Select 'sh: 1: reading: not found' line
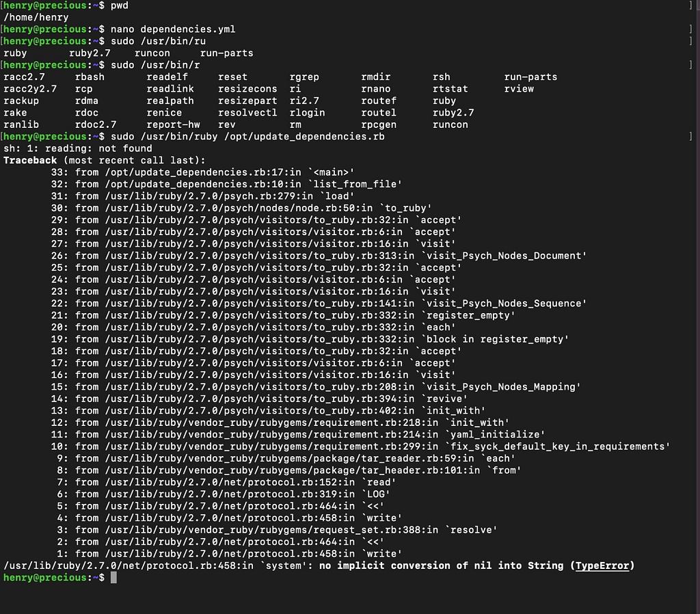The height and width of the screenshot is (614, 700). [x=78, y=148]
